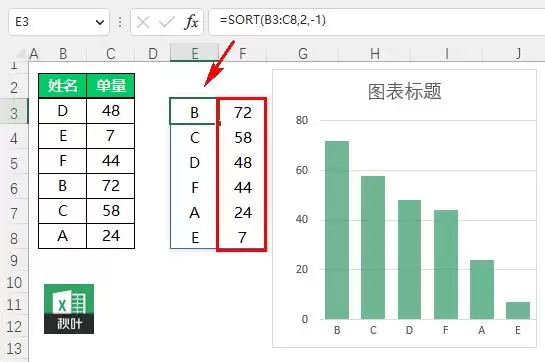Screen dimensions: 545x362
Task: Click sorted cell F8 containing 7
Action: point(242,237)
